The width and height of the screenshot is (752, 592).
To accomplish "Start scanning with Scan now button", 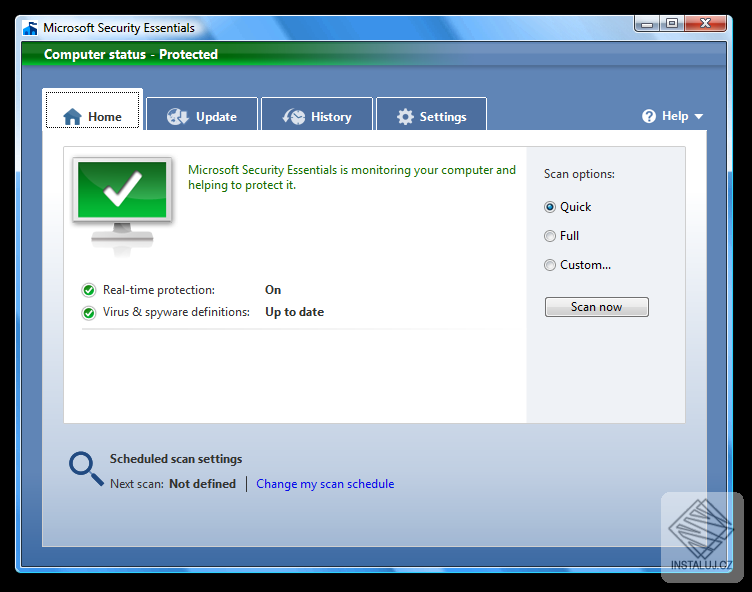I will (597, 307).
